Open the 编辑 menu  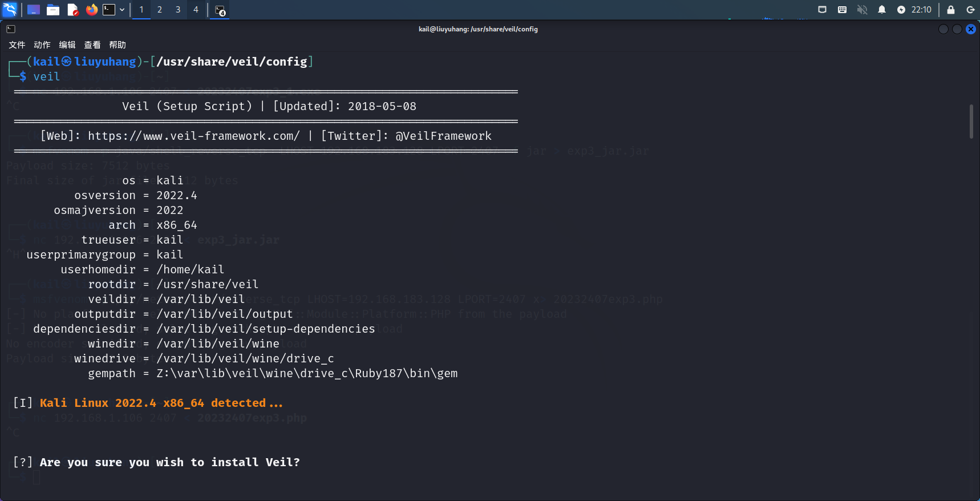coord(67,45)
